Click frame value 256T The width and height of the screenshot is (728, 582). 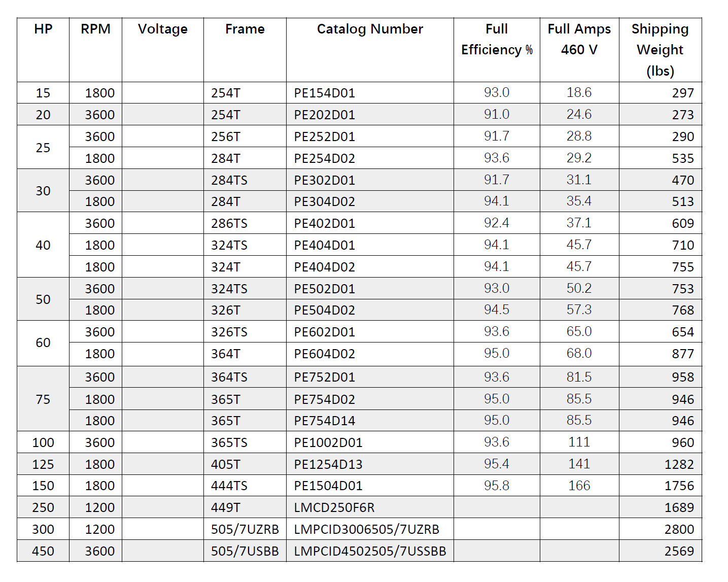point(226,136)
